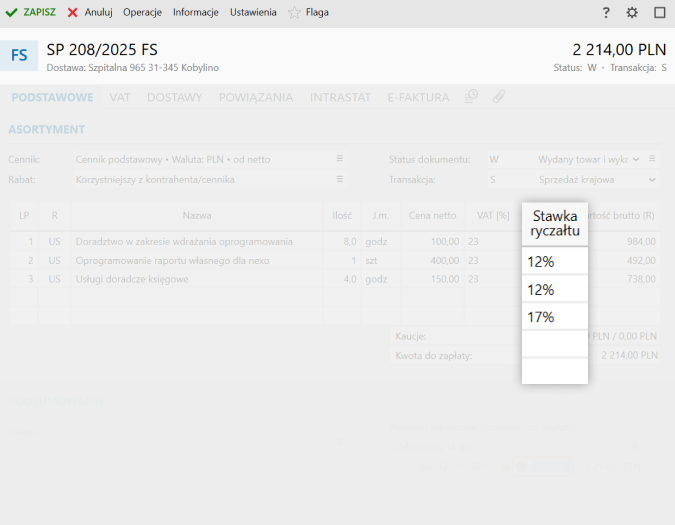Click the empty Stawka ryczałtu cell in row four
The height and width of the screenshot is (525, 675).
(x=555, y=344)
